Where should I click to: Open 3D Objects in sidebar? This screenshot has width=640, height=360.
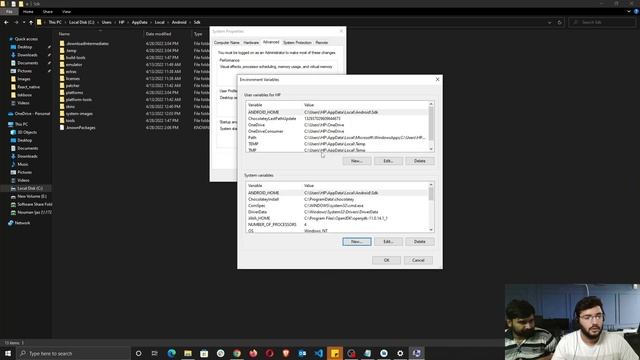pos(27,132)
